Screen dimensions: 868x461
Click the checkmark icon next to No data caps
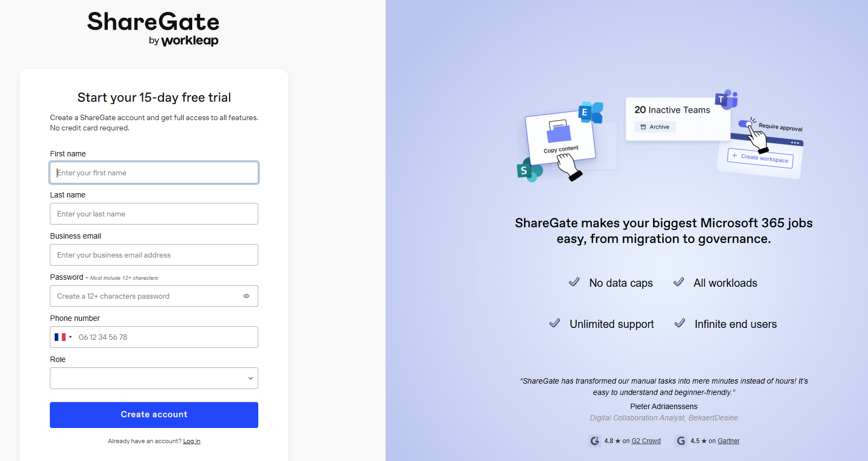pyautogui.click(x=574, y=282)
